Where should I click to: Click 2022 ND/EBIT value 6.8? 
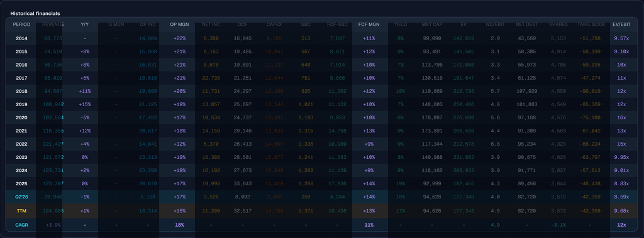[495, 144]
